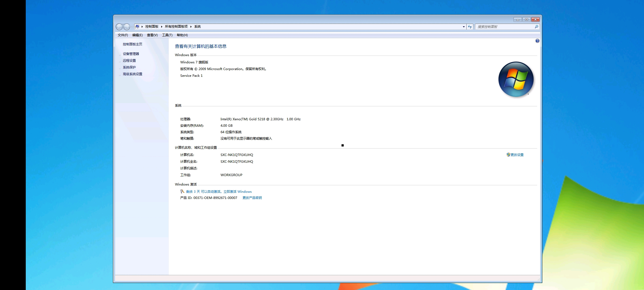
Task: Open recent pages dropdown beside navigation arrows
Action: (132, 27)
